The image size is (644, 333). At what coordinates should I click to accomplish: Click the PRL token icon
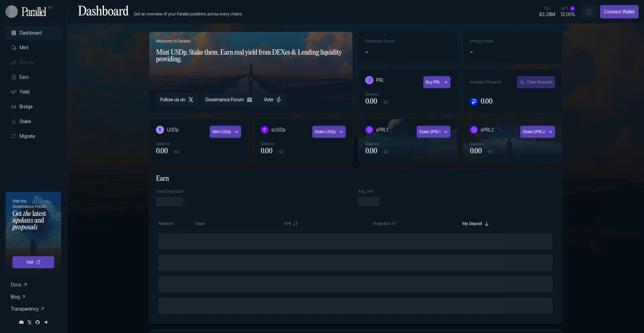tap(369, 80)
